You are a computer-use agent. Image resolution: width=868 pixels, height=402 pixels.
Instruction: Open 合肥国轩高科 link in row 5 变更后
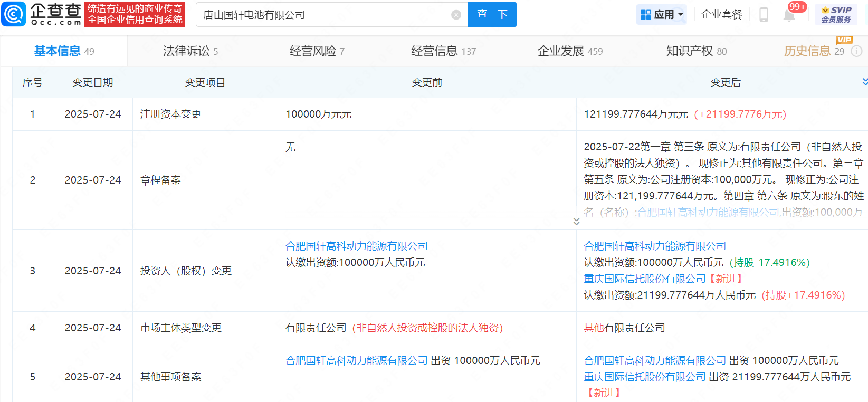(x=655, y=360)
